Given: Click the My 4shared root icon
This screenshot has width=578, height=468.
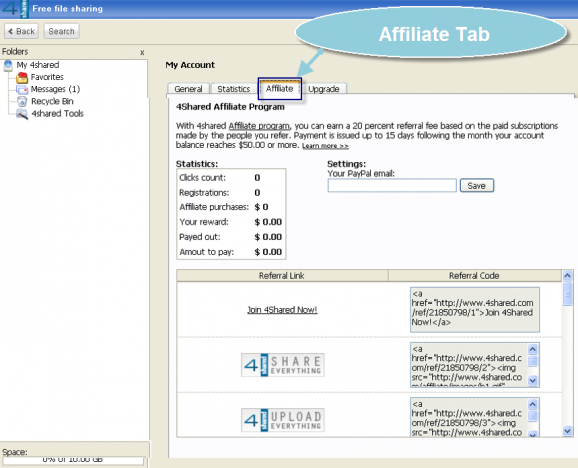Looking at the screenshot, I should (8, 66).
